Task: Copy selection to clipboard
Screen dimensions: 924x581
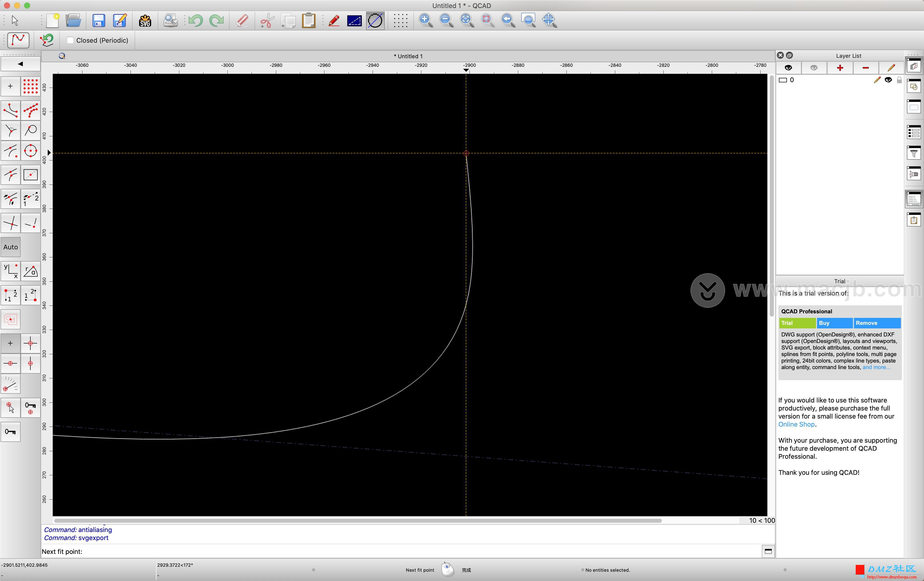Action: pos(288,20)
